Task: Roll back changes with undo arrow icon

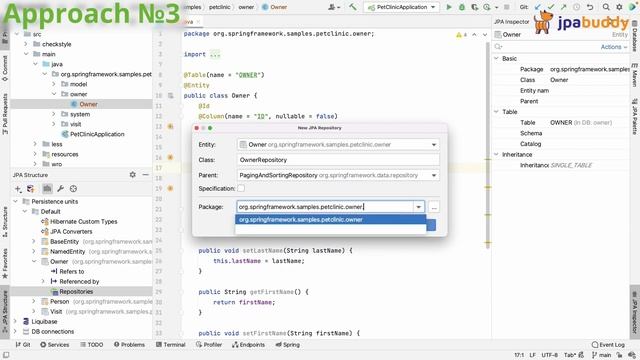Action: click(x=590, y=7)
